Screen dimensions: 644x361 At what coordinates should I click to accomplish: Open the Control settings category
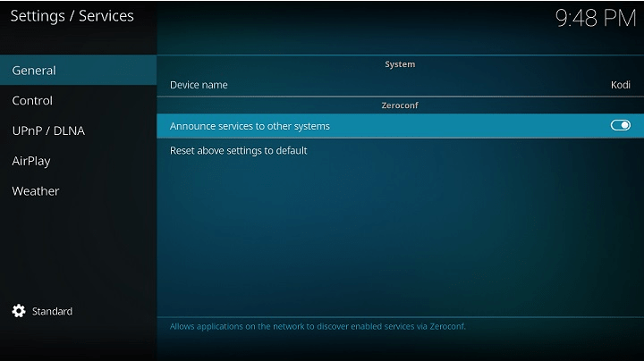(x=78, y=100)
